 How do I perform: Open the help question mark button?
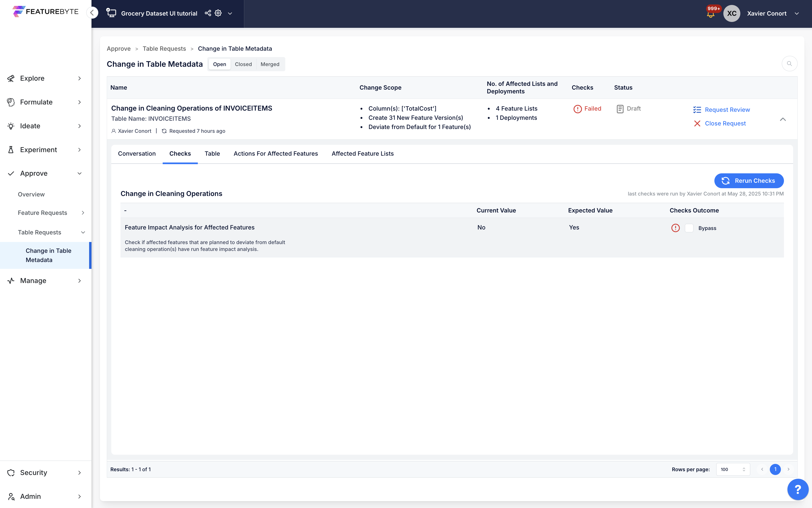coord(798,490)
